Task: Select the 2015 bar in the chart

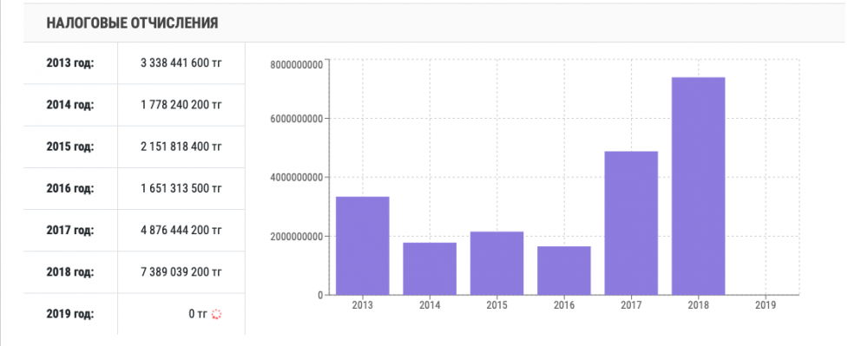Action: [497, 263]
